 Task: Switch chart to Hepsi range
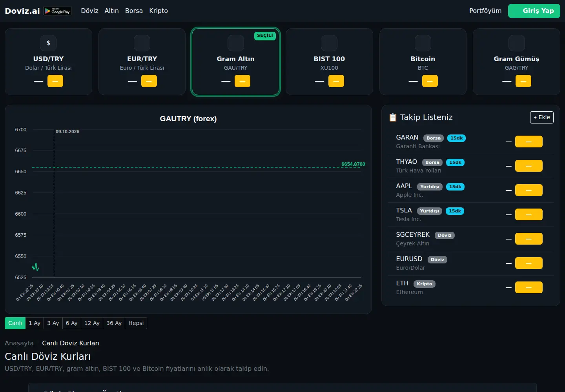click(x=136, y=323)
